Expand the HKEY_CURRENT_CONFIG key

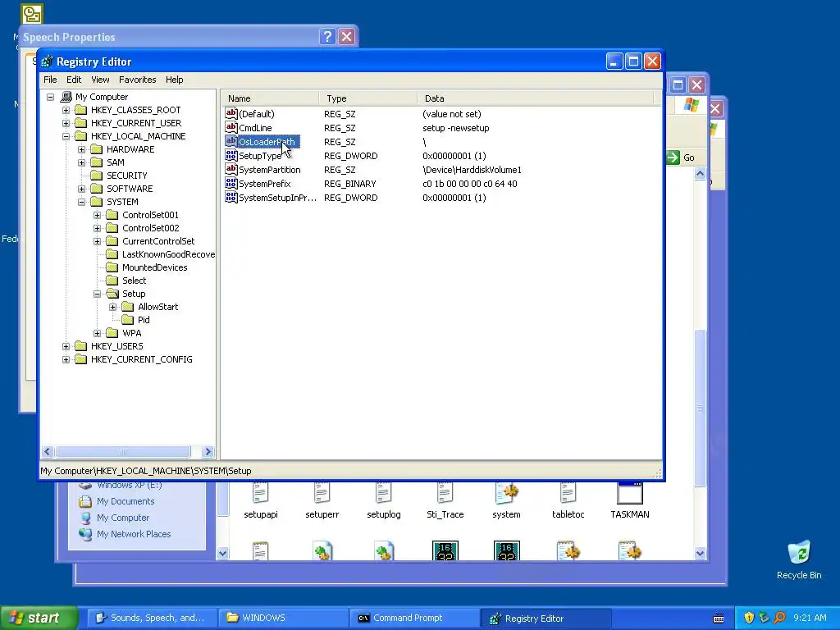coord(66,359)
